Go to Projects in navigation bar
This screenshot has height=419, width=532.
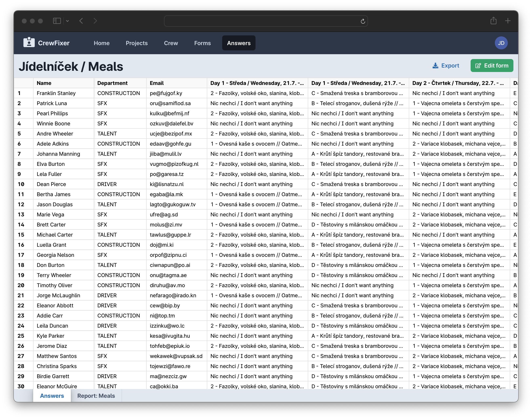click(137, 43)
